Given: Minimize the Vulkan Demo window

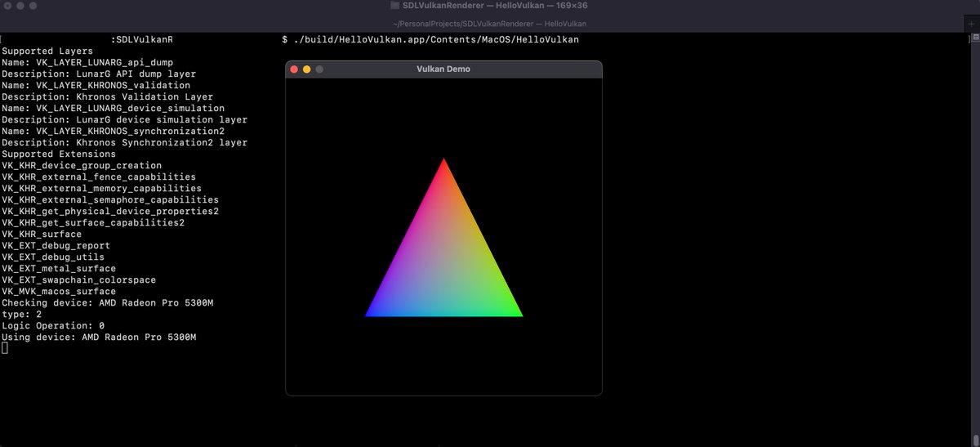Looking at the screenshot, I should tap(307, 69).
